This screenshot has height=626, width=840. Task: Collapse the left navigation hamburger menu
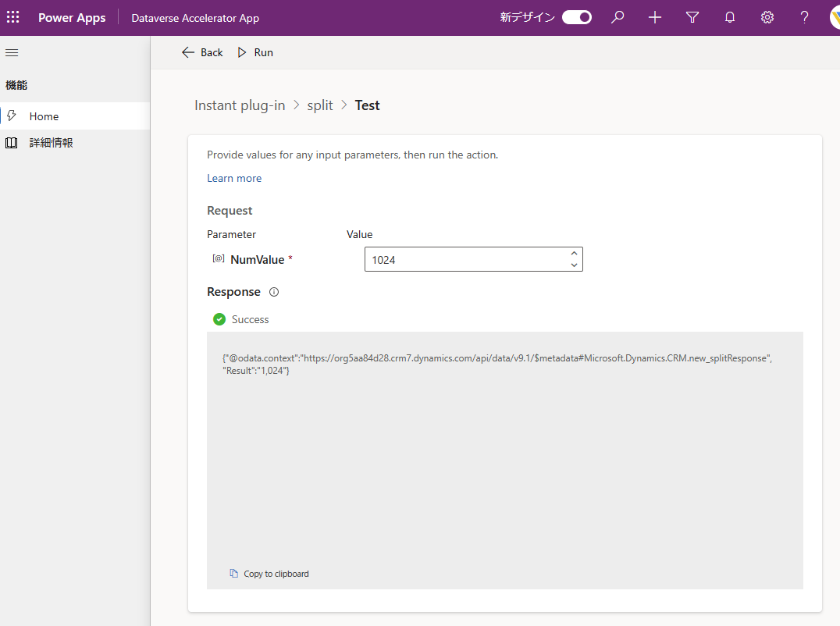click(x=12, y=52)
